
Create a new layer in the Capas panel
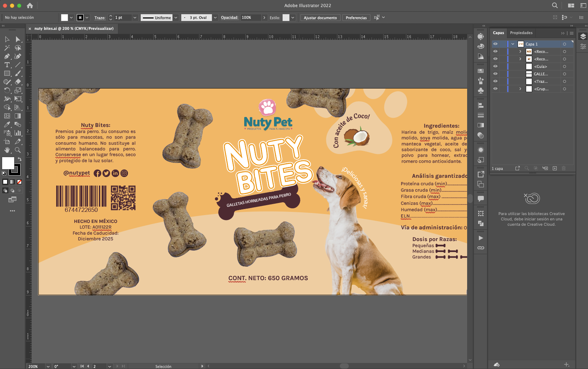555,168
